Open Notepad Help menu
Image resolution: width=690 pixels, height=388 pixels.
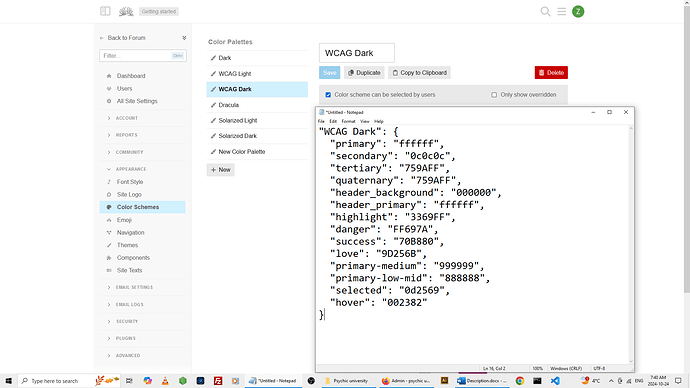tap(379, 121)
